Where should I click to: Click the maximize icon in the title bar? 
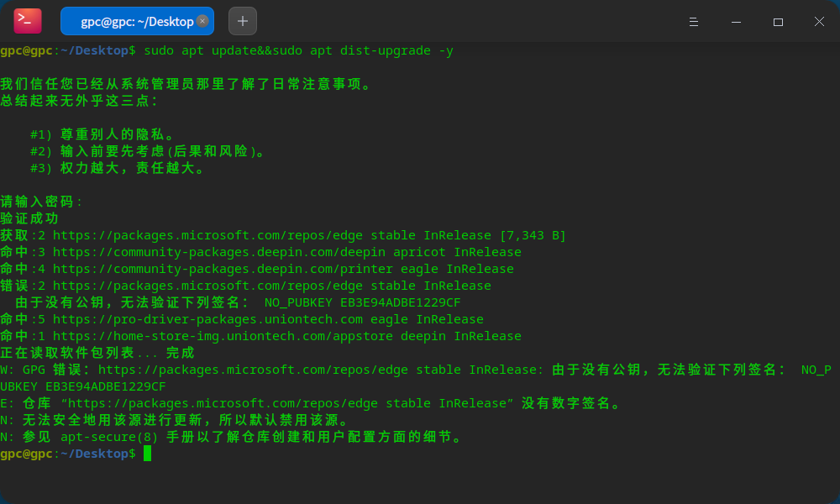point(778,21)
